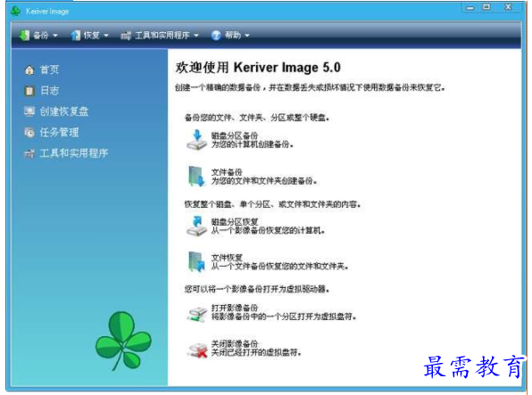Click the recovery disk icon beside 创建恢复盘
The width and height of the screenshot is (532, 395).
[29, 111]
